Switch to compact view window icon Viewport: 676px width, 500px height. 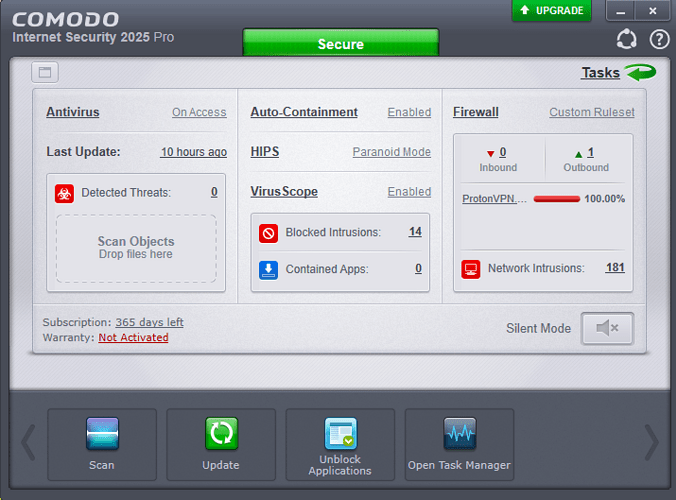click(45, 72)
